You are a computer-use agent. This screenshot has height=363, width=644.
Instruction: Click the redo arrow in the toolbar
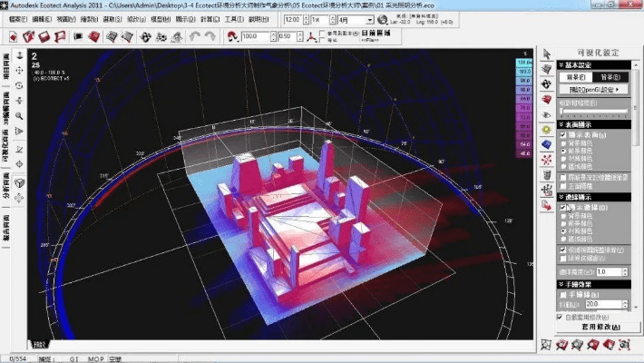click(x=210, y=36)
